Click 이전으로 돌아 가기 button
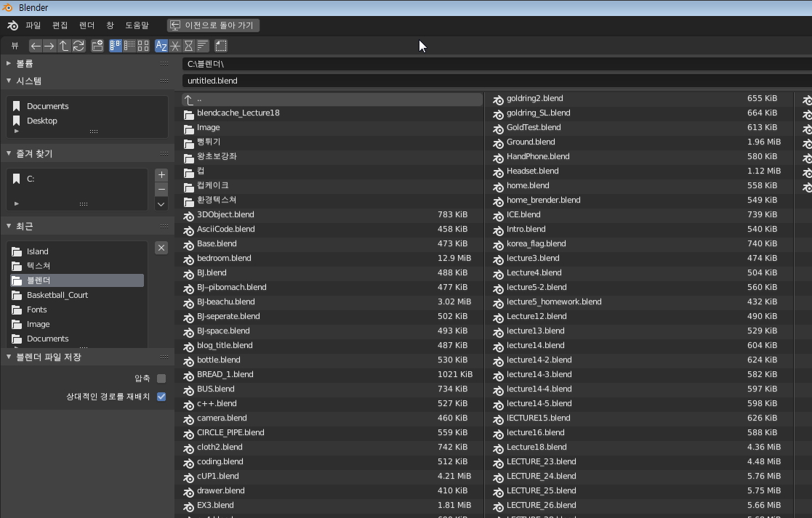This screenshot has height=518, width=812. (x=213, y=25)
